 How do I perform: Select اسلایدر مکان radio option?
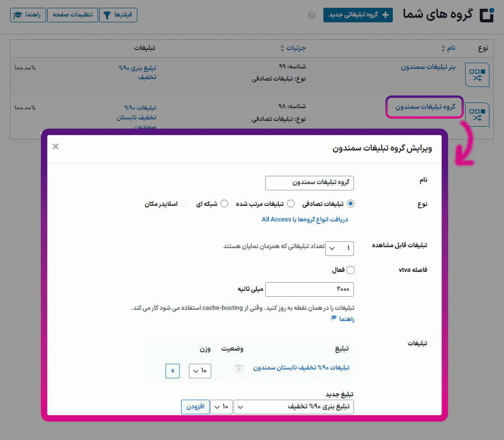coord(185,204)
